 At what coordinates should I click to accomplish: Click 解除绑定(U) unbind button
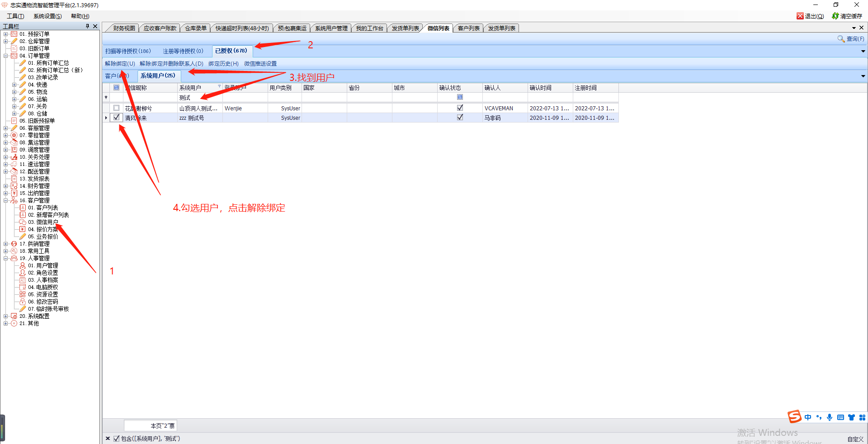pos(120,64)
